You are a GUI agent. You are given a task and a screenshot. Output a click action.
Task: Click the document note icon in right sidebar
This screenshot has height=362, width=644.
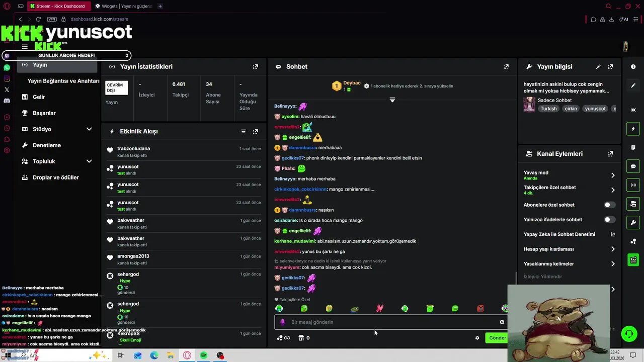tap(633, 147)
